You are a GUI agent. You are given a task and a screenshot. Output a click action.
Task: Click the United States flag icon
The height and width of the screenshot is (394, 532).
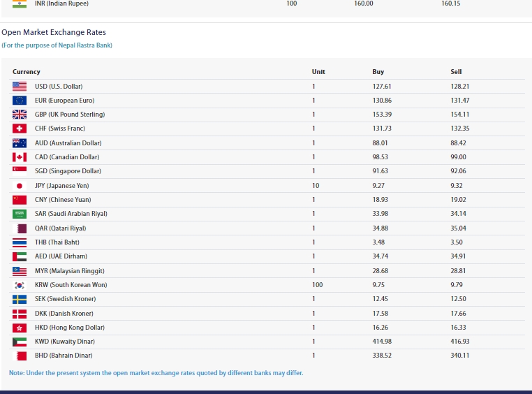pyautogui.click(x=20, y=87)
